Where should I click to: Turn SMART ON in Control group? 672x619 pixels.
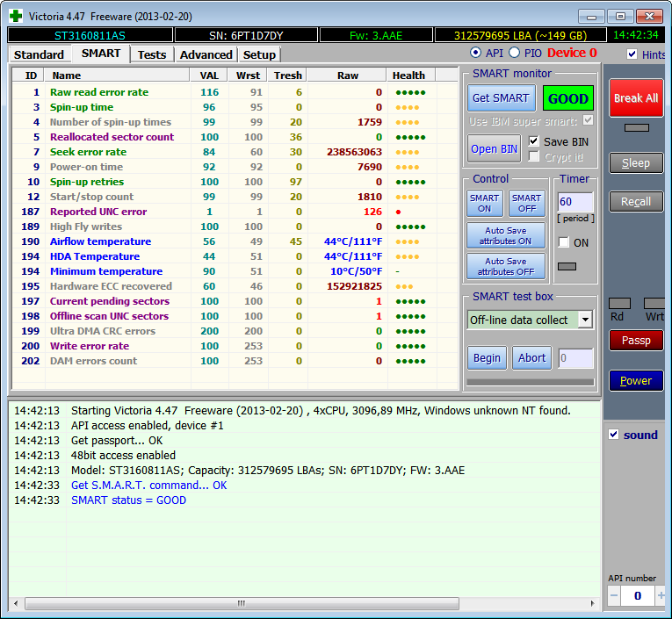tap(484, 203)
